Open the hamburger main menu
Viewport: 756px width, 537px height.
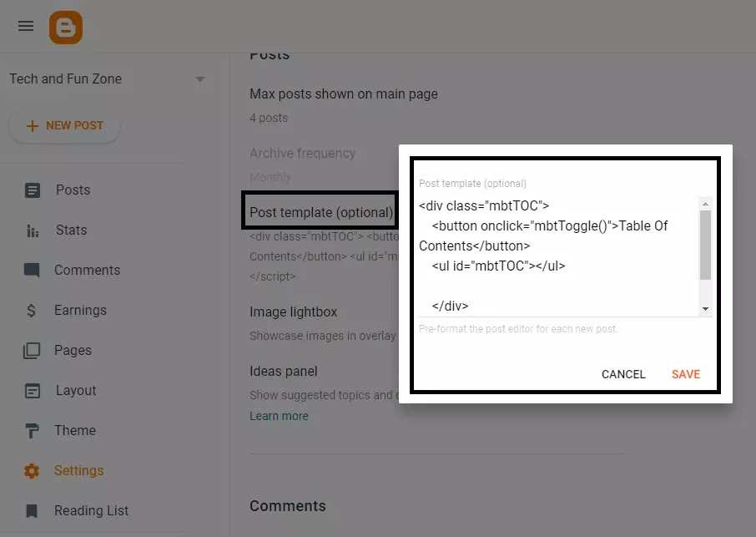click(x=26, y=26)
